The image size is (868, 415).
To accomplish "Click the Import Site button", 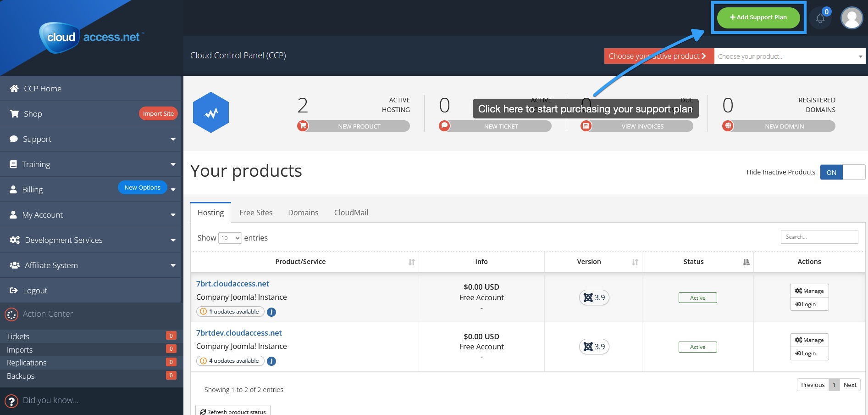I will pyautogui.click(x=158, y=114).
